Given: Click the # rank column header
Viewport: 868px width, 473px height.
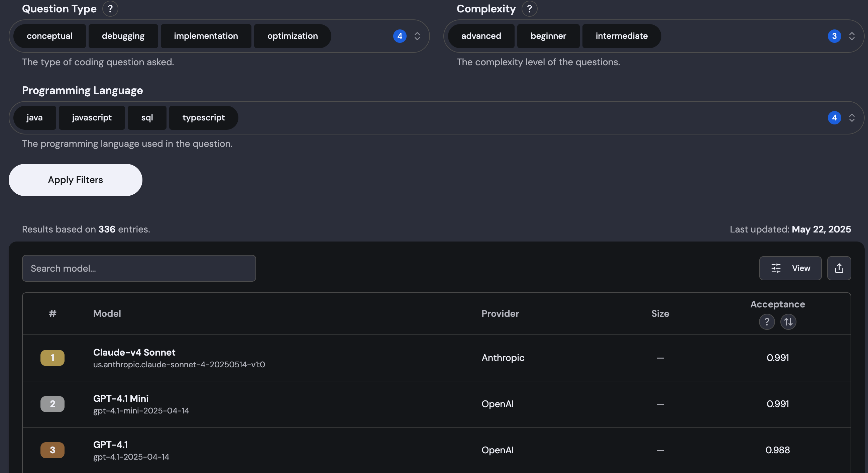Looking at the screenshot, I should (52, 313).
